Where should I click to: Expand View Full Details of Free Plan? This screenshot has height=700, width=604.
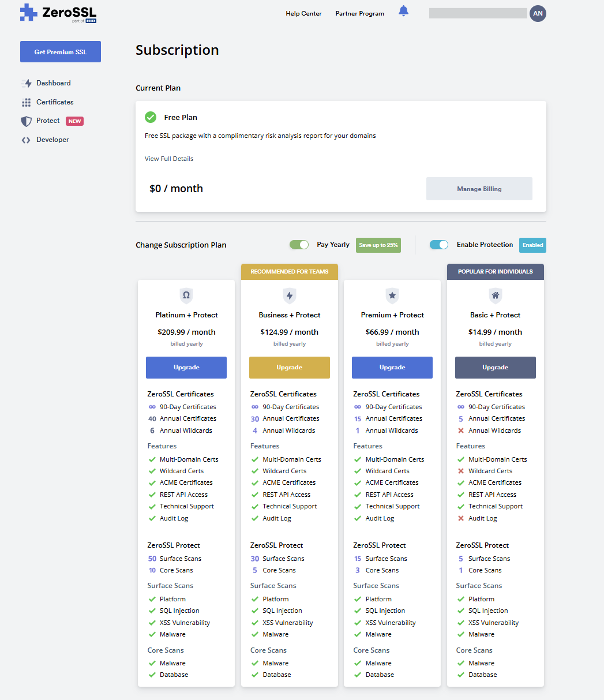point(169,159)
